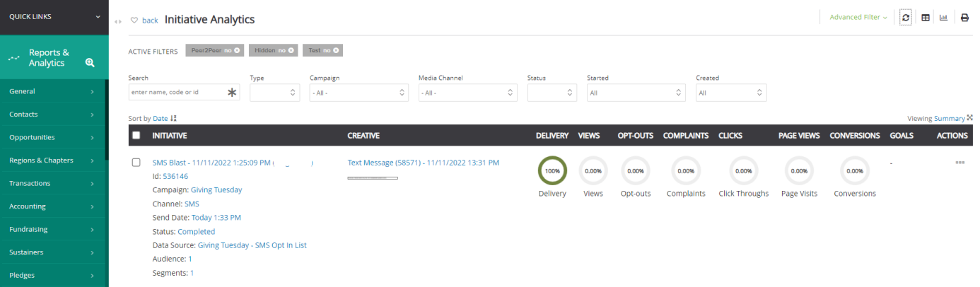Check the SMS Blast row checkbox
This screenshot has width=980, height=287.
pyautogui.click(x=136, y=163)
